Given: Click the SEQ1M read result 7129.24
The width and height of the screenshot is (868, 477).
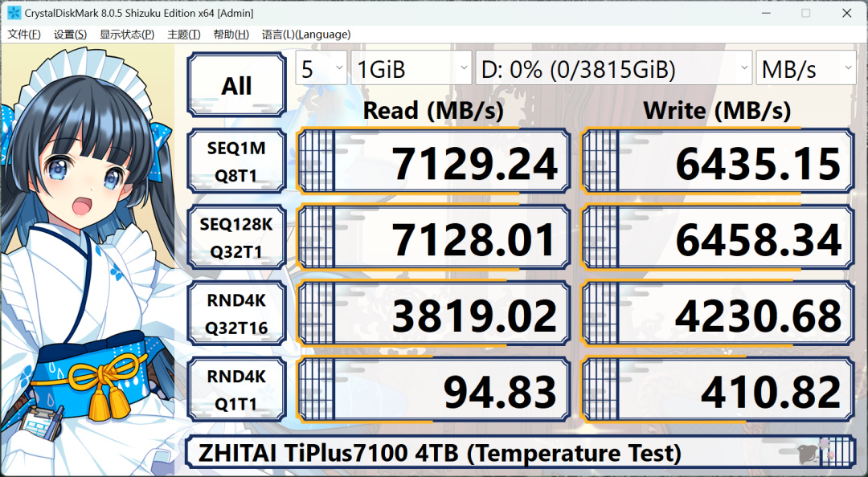Looking at the screenshot, I should 433,161.
